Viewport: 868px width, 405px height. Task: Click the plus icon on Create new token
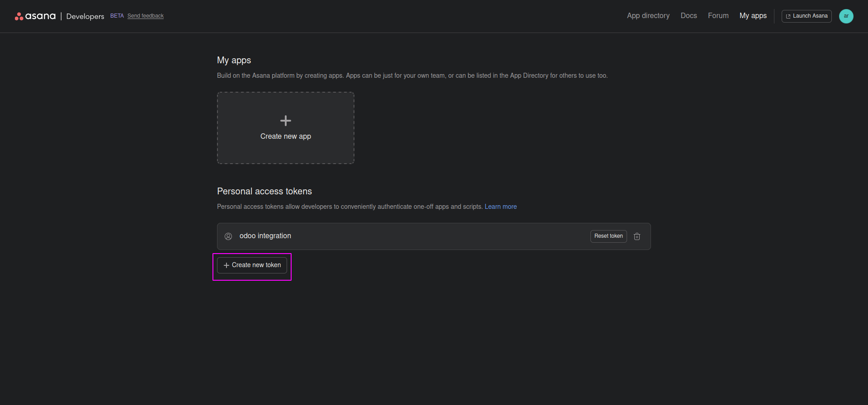(x=226, y=265)
